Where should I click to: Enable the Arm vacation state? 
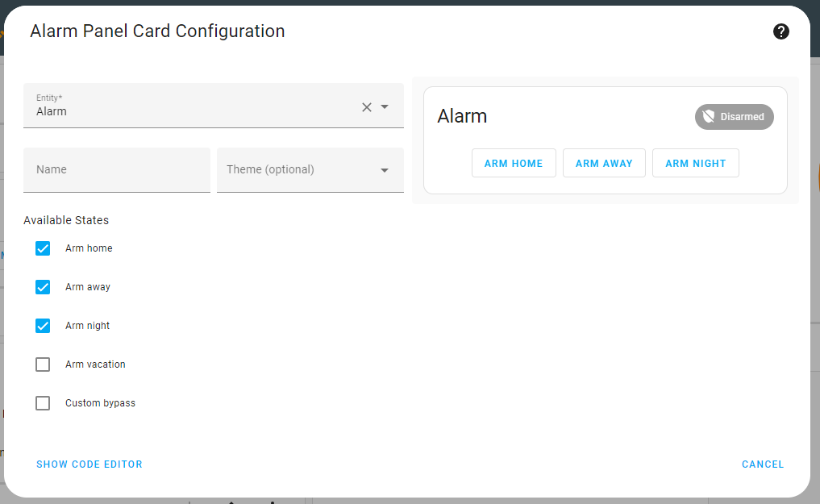[43, 364]
